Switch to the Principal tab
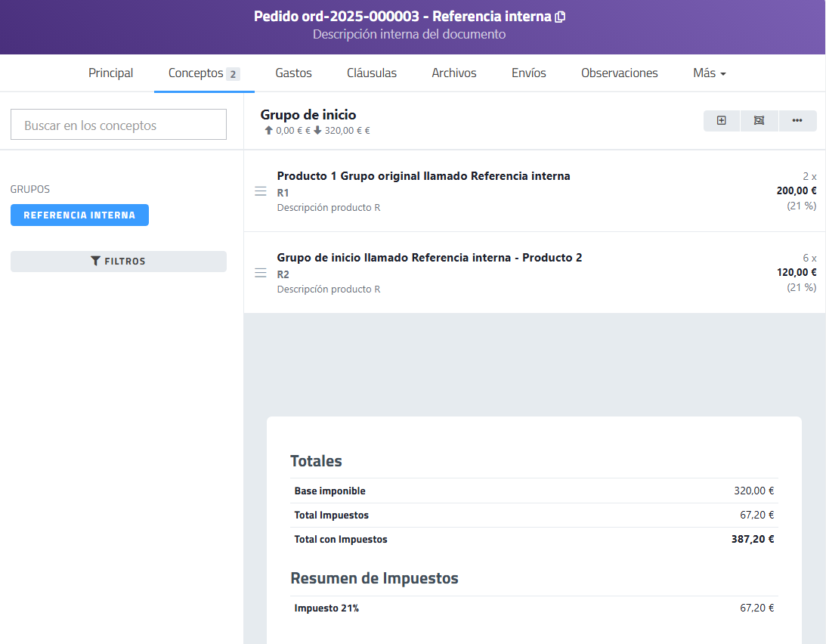 (x=110, y=73)
